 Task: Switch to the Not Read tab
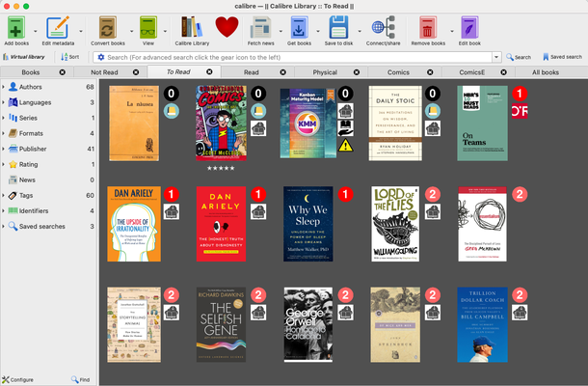tap(104, 72)
